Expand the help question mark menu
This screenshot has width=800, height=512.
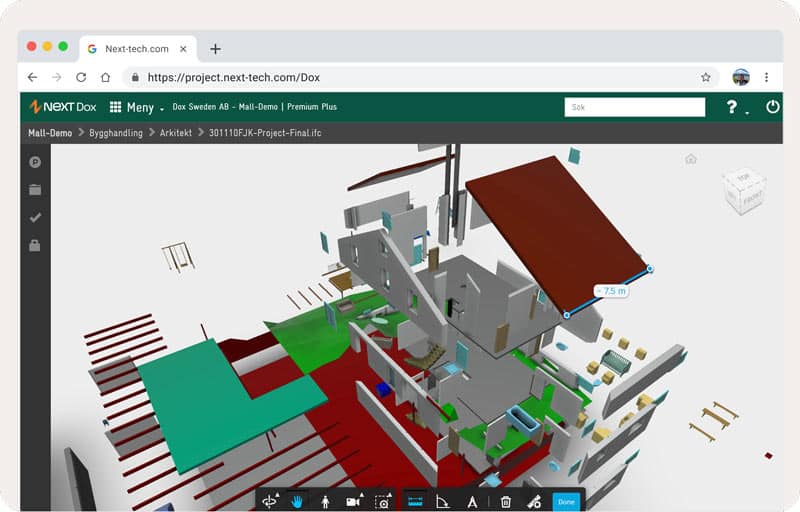(x=733, y=107)
